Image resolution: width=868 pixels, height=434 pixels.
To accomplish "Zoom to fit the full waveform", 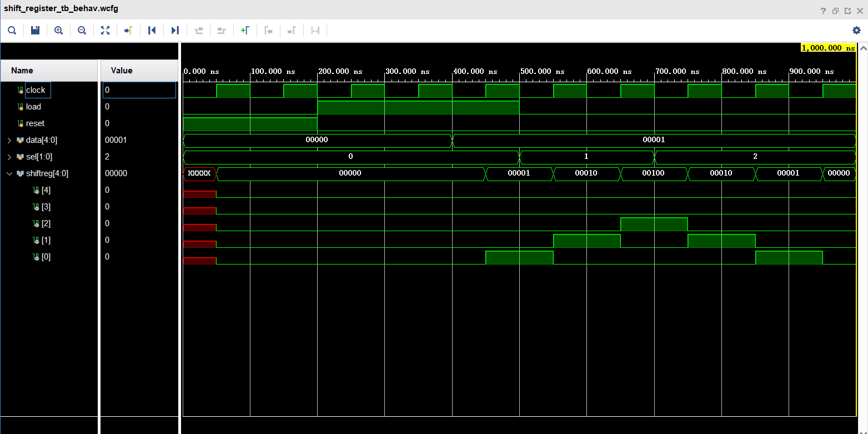I will point(105,31).
